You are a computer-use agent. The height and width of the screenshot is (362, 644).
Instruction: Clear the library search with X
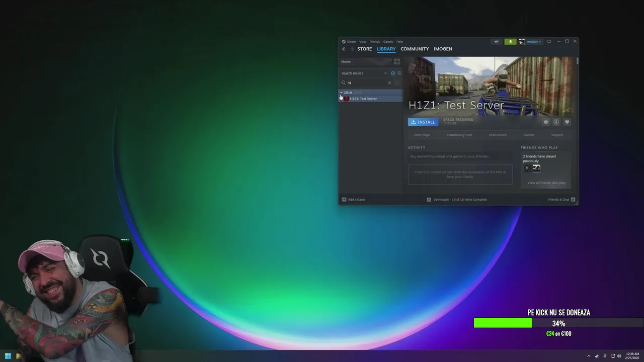(x=389, y=83)
